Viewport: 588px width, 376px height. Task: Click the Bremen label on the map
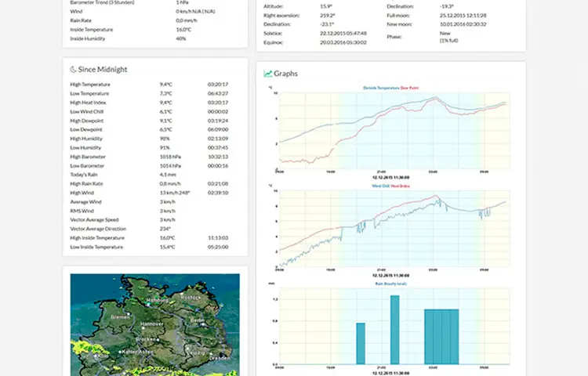tap(120, 317)
